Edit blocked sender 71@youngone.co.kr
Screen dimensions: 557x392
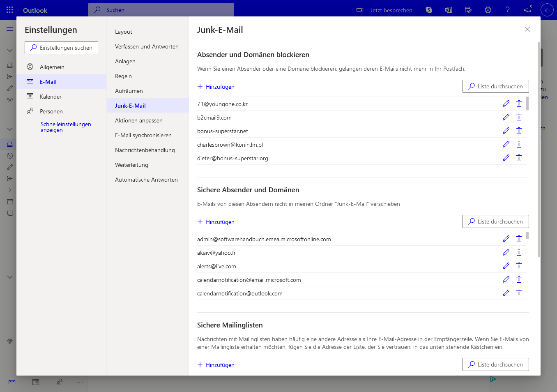click(x=506, y=104)
